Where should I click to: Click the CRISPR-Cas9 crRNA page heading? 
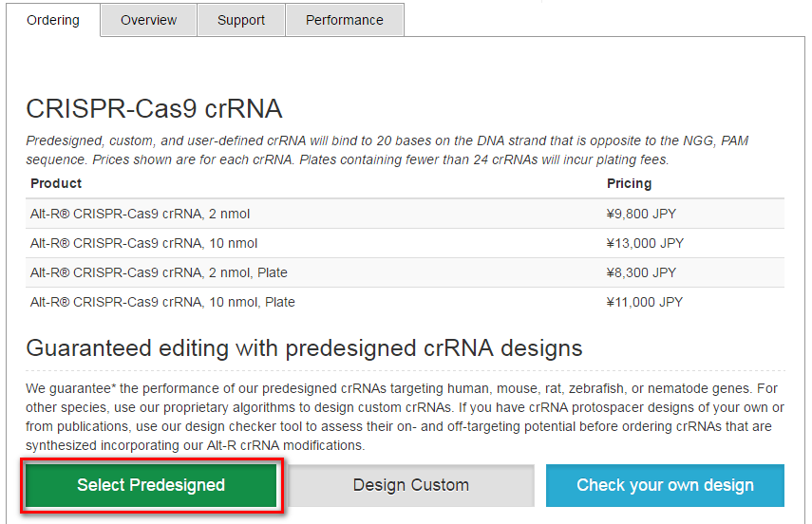pyautogui.click(x=154, y=109)
